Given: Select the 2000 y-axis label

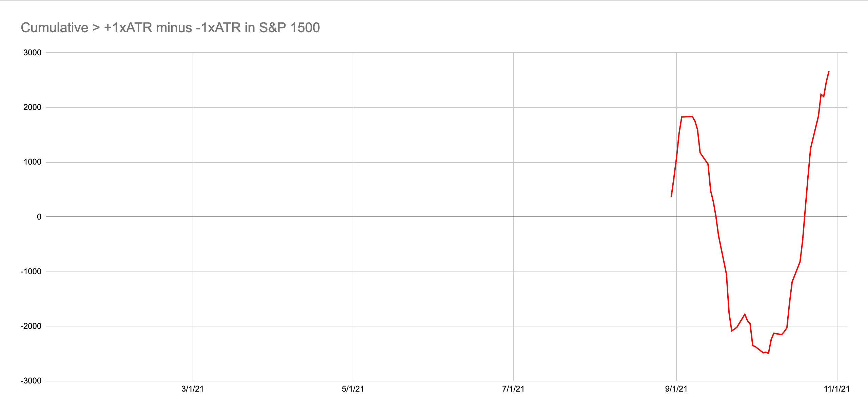Looking at the screenshot, I should [x=32, y=107].
